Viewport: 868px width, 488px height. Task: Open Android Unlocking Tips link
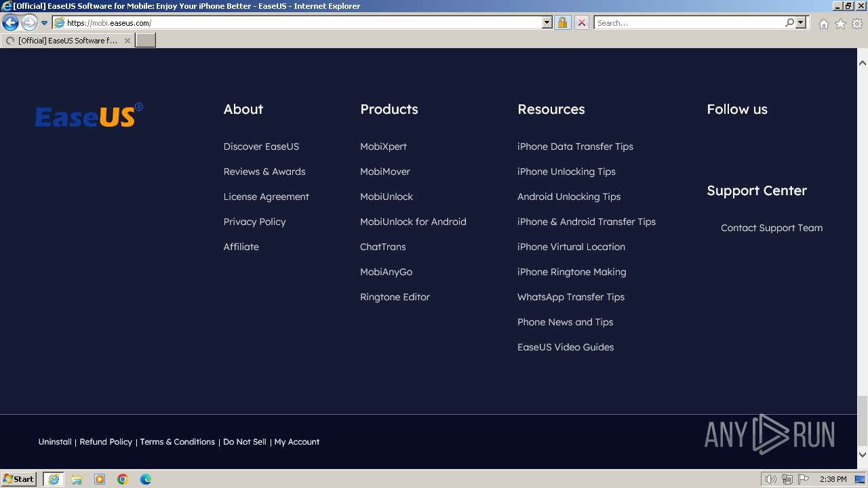(x=569, y=197)
